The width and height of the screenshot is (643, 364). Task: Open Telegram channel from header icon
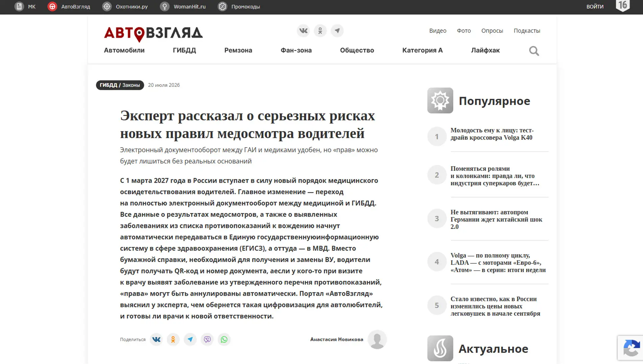(x=337, y=31)
